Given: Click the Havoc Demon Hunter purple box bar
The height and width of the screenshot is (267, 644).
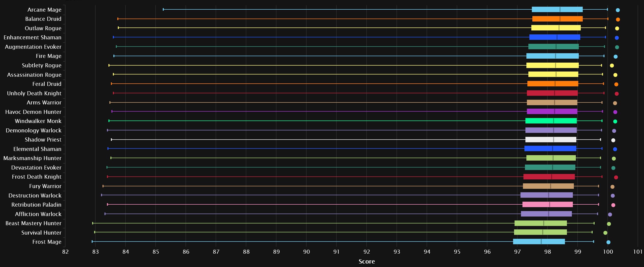Looking at the screenshot, I should click(552, 111).
